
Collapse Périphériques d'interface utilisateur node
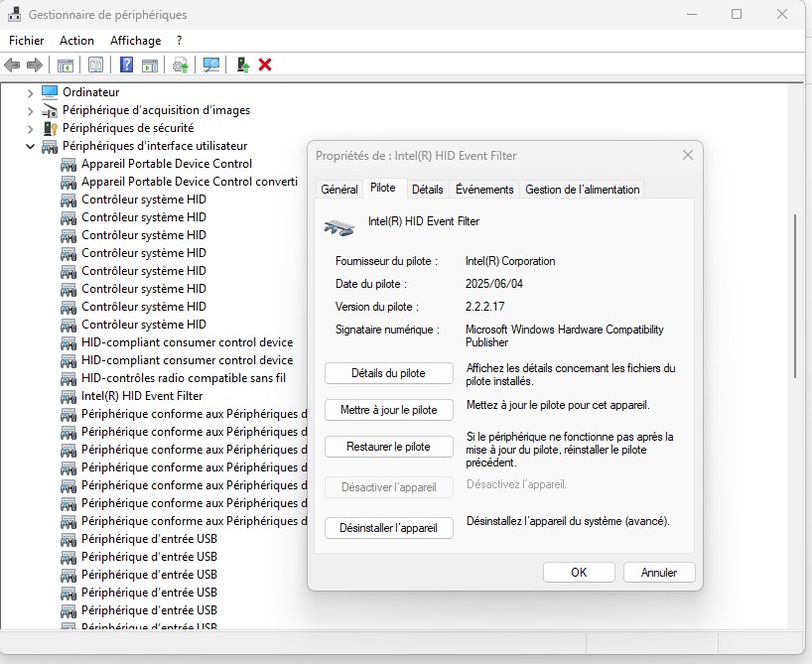pos(30,146)
